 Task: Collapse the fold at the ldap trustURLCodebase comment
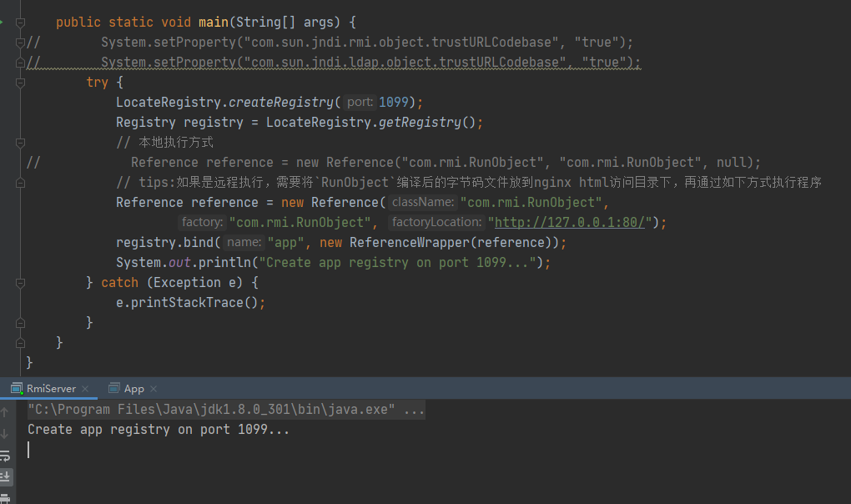coord(20,63)
